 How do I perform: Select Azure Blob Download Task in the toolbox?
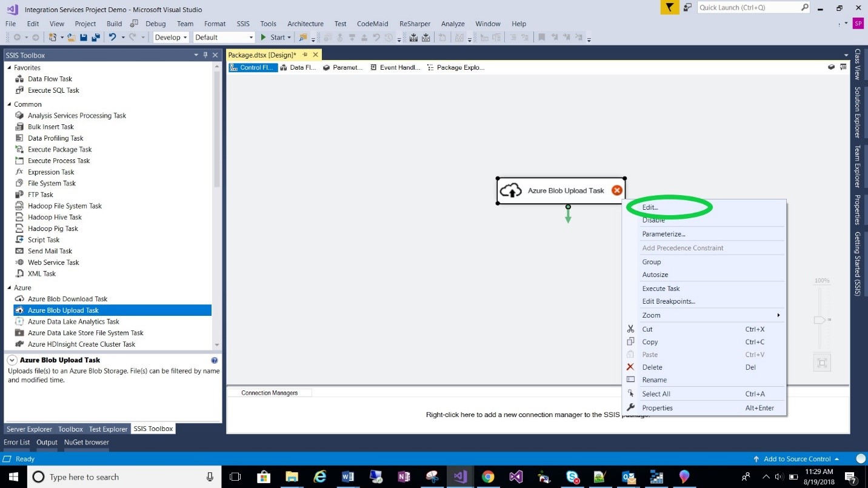tap(67, 299)
